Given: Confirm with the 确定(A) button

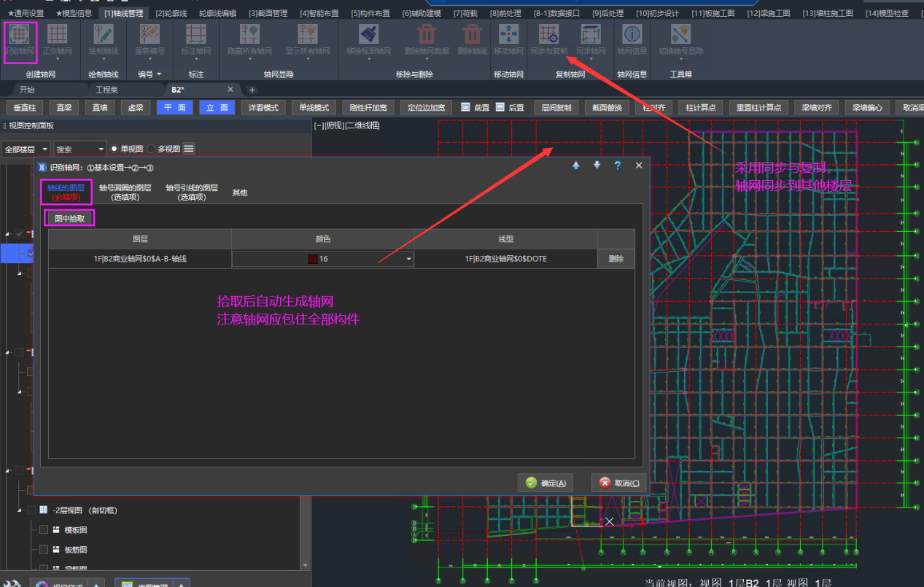Looking at the screenshot, I should coord(545,483).
